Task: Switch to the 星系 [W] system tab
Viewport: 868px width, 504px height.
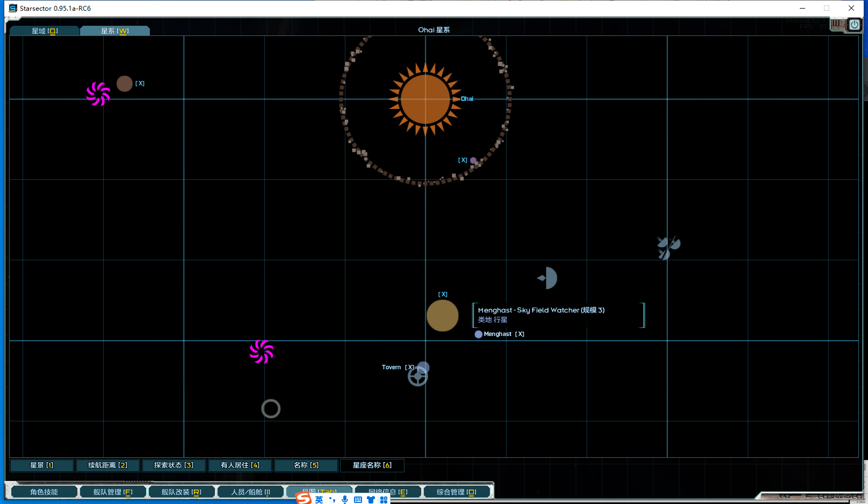Action: coord(115,31)
